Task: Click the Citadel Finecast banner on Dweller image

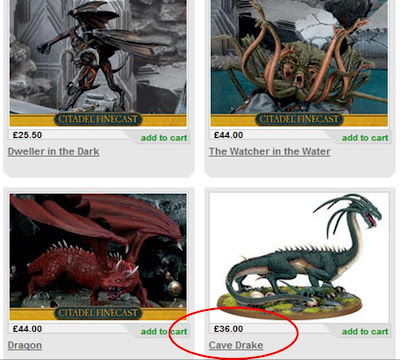Action: 98,120
